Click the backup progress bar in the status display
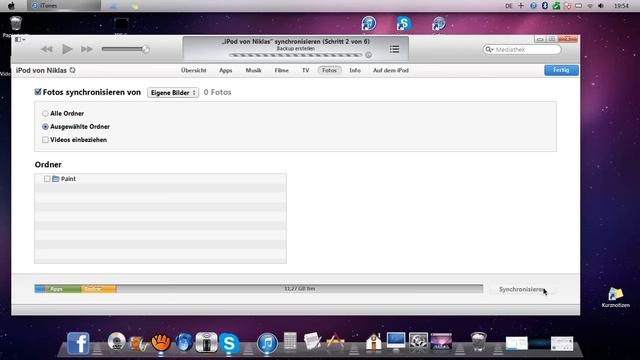 tap(296, 55)
